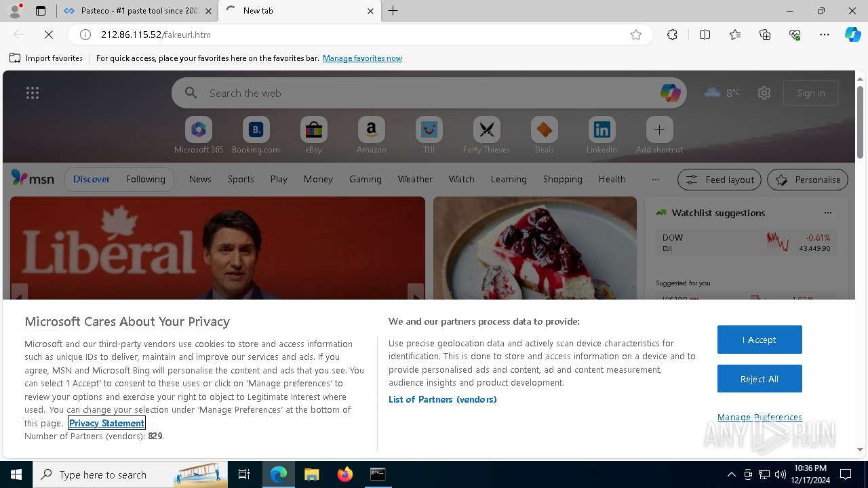
Task: Open the Copilot sidebar icon
Action: [852, 35]
